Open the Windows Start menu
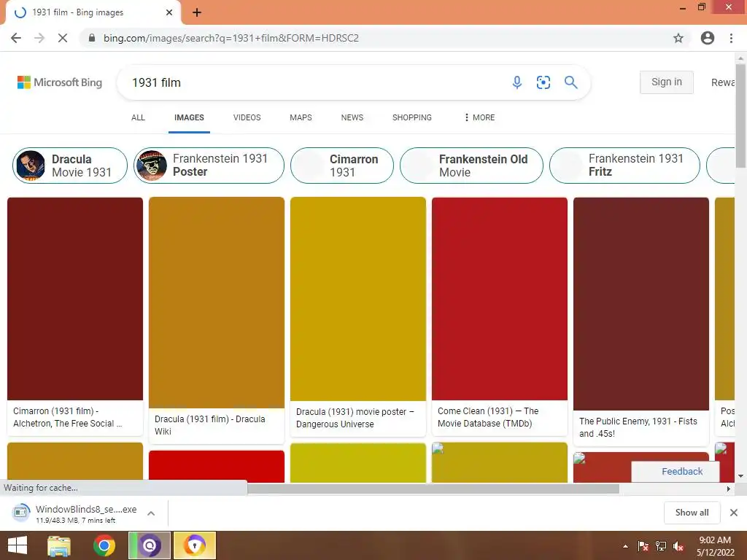The height and width of the screenshot is (560, 747). pyautogui.click(x=18, y=545)
